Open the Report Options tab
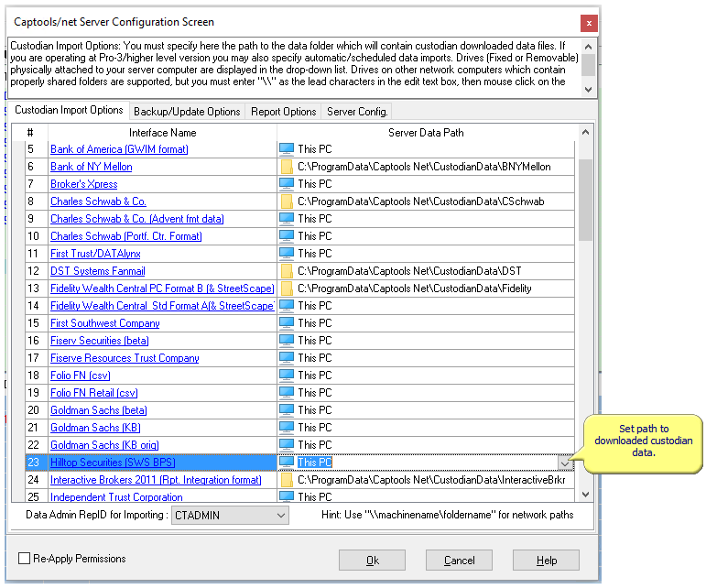The width and height of the screenshot is (706, 588). pos(283,112)
